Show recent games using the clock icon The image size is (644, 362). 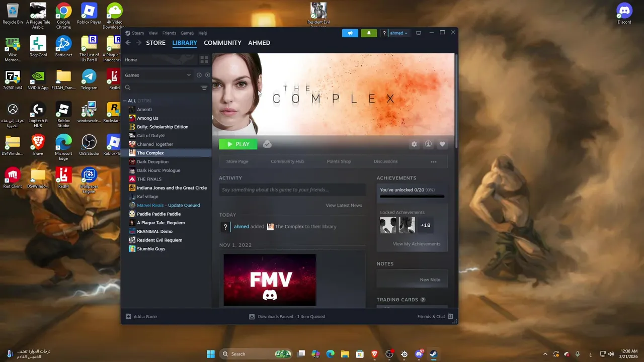point(199,75)
